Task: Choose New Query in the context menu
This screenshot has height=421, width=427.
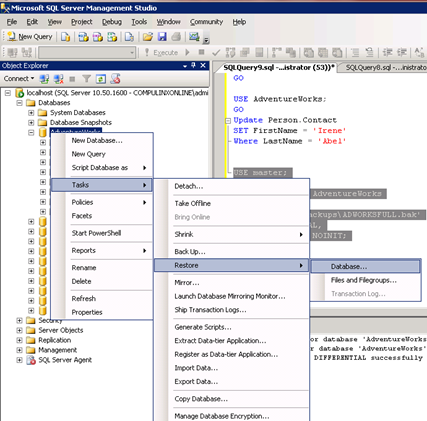Action: click(102, 154)
